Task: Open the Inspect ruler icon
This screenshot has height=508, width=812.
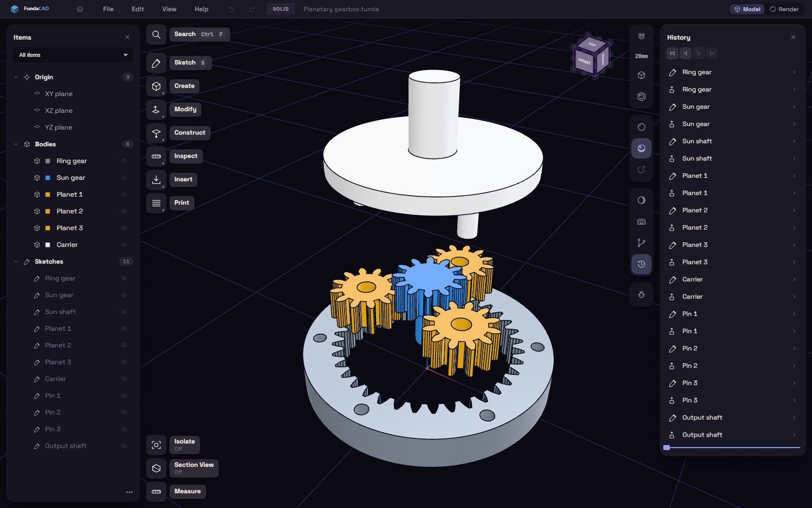Action: tap(156, 156)
